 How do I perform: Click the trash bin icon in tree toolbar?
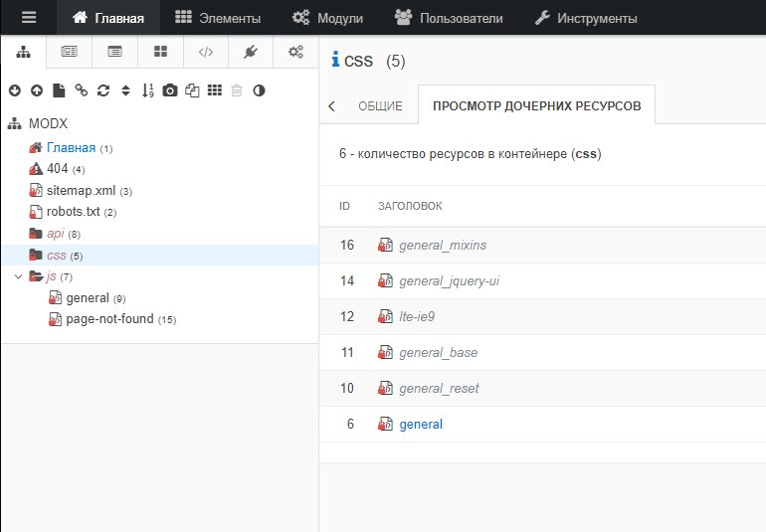click(237, 90)
